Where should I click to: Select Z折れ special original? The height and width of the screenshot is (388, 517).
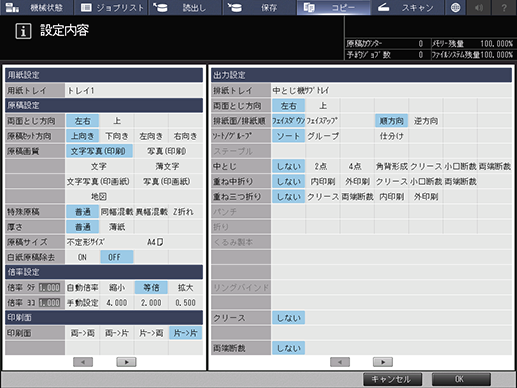pyautogui.click(x=186, y=212)
